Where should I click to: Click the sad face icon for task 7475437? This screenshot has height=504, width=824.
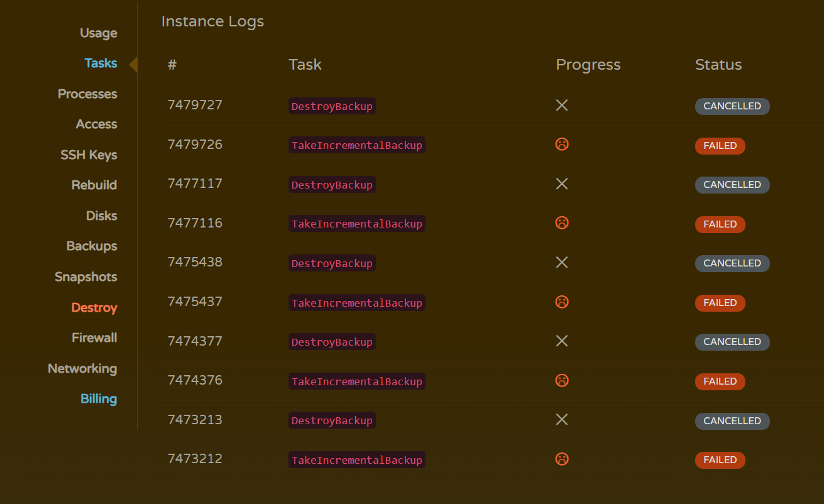pos(562,302)
